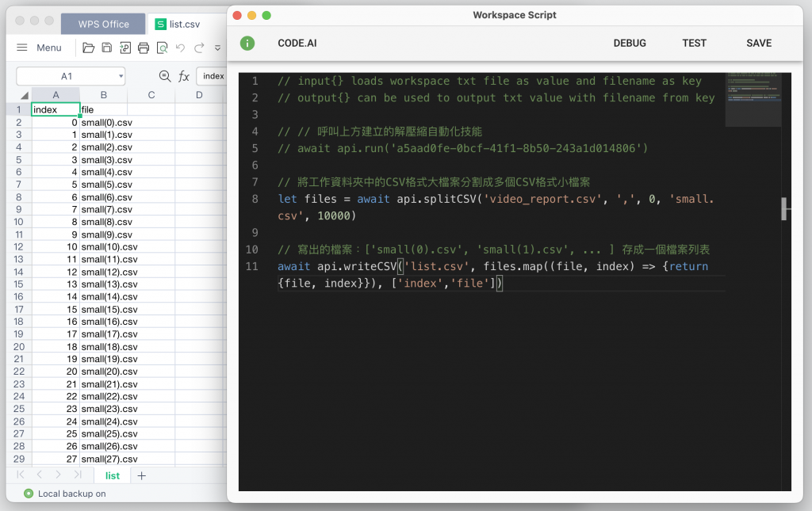
Task: Click cell with 'small(15).csv'
Action: 109,309
